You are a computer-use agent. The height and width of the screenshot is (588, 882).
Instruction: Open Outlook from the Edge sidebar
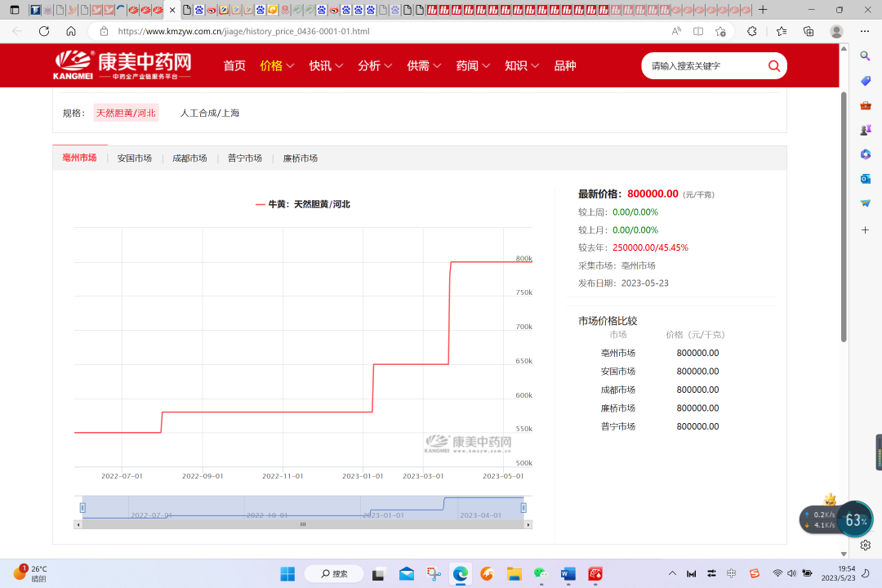click(865, 178)
